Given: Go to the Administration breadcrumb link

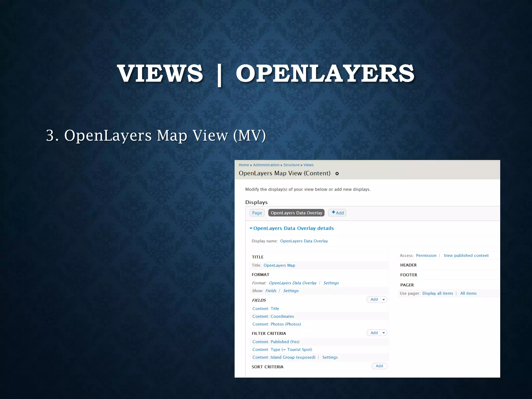Looking at the screenshot, I should click(266, 165).
